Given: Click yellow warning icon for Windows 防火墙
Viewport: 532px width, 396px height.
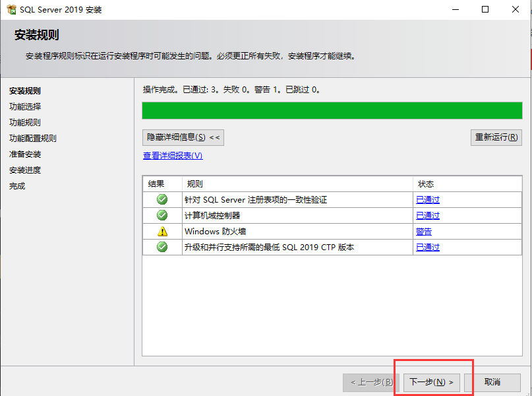Looking at the screenshot, I should 163,231.
